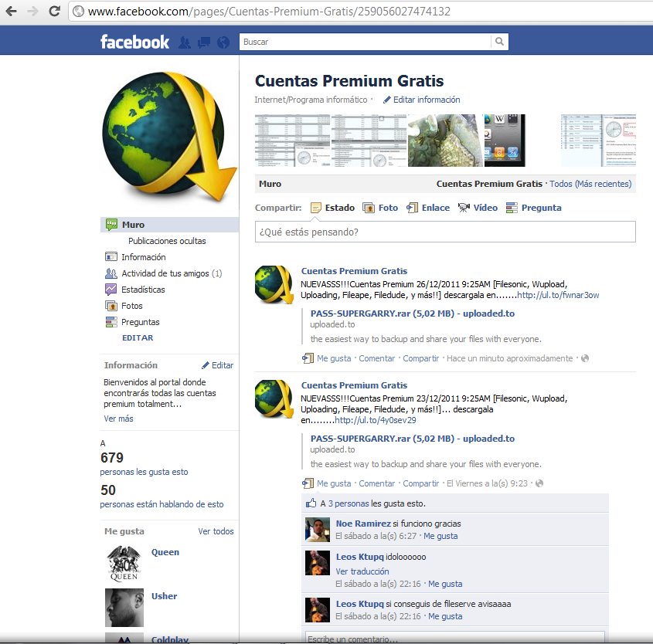This screenshot has width=653, height=644.
Task: Click Editar in the Información box
Action: (223, 365)
